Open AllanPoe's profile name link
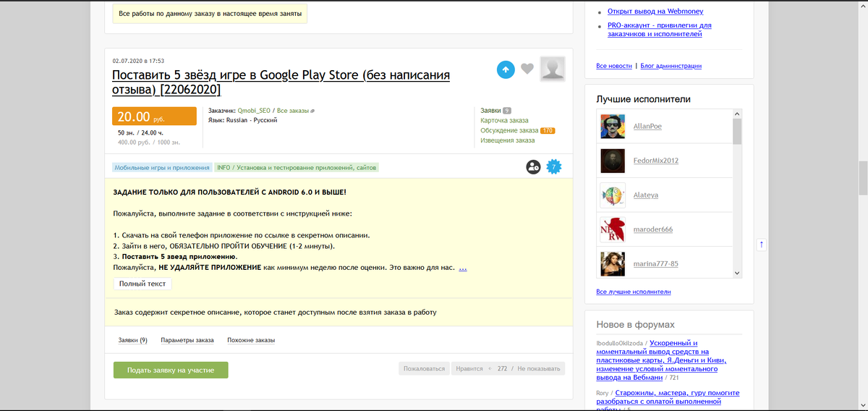868x411 pixels. [647, 127]
